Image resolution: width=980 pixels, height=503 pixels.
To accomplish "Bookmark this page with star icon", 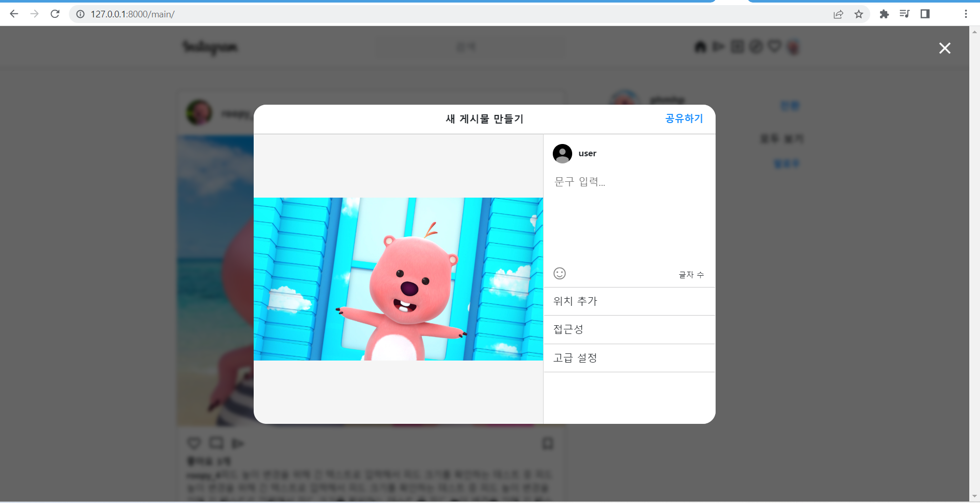I will pos(859,14).
